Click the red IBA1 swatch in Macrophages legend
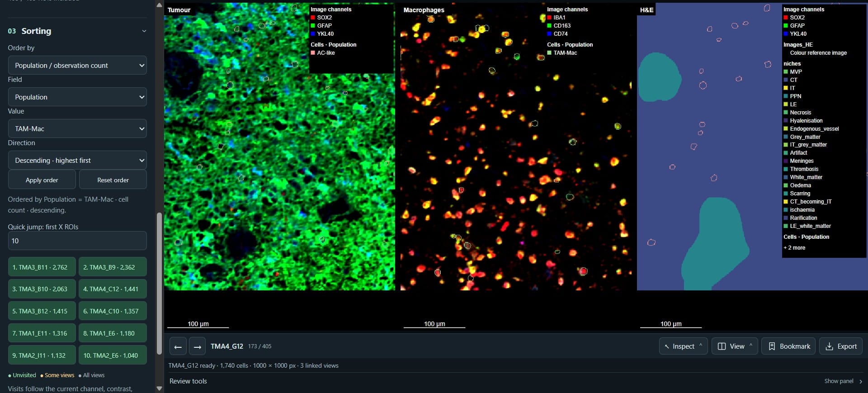 [549, 18]
